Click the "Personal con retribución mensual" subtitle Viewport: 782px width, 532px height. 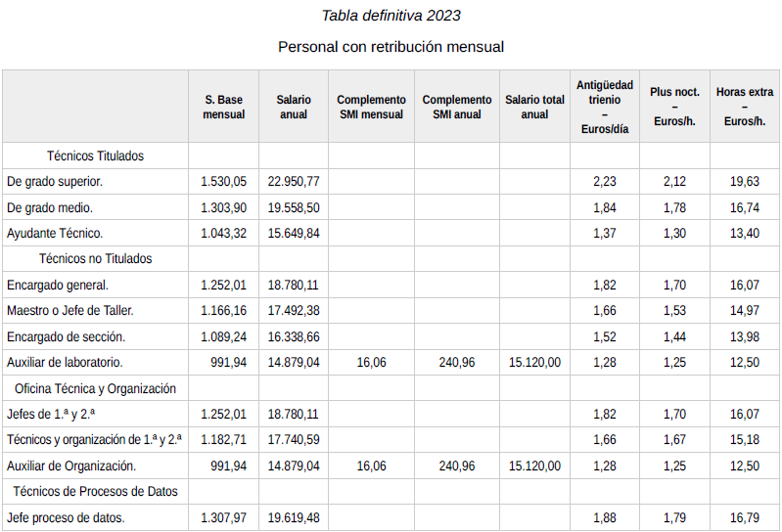[x=391, y=46]
